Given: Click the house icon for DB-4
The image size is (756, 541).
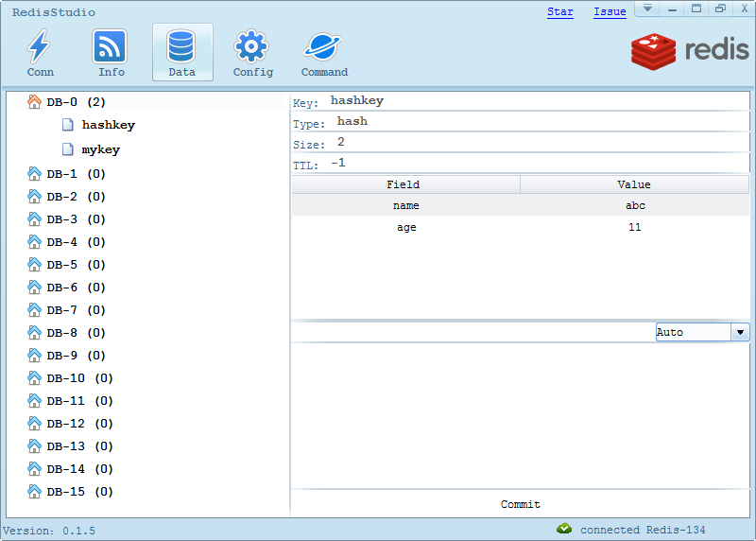Looking at the screenshot, I should (x=34, y=242).
